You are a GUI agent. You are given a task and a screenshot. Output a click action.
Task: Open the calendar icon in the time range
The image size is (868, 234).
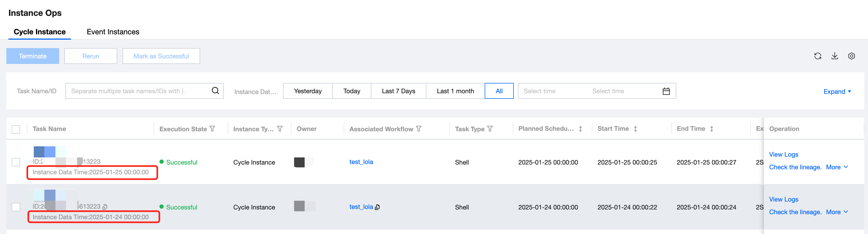[666, 91]
